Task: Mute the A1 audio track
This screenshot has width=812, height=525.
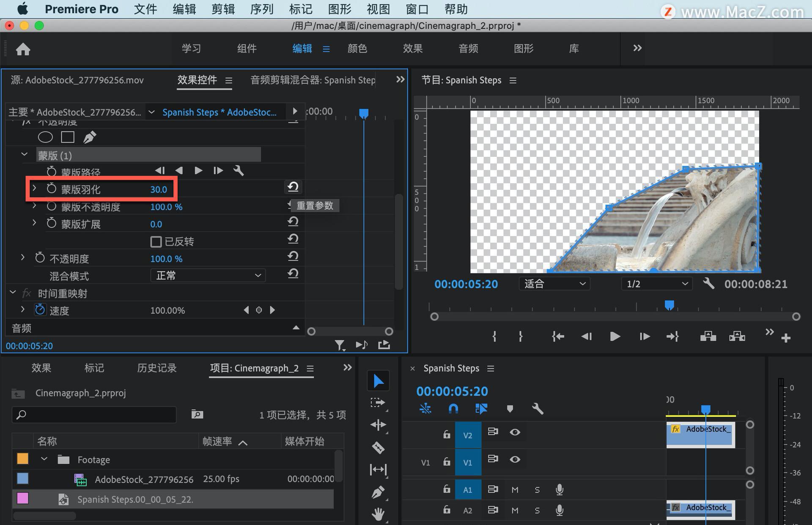Action: [515, 489]
